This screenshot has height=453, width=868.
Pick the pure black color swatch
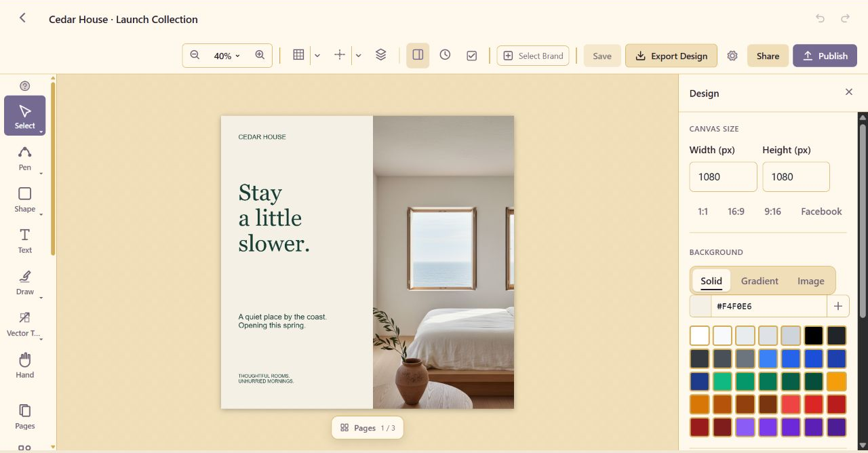point(814,336)
